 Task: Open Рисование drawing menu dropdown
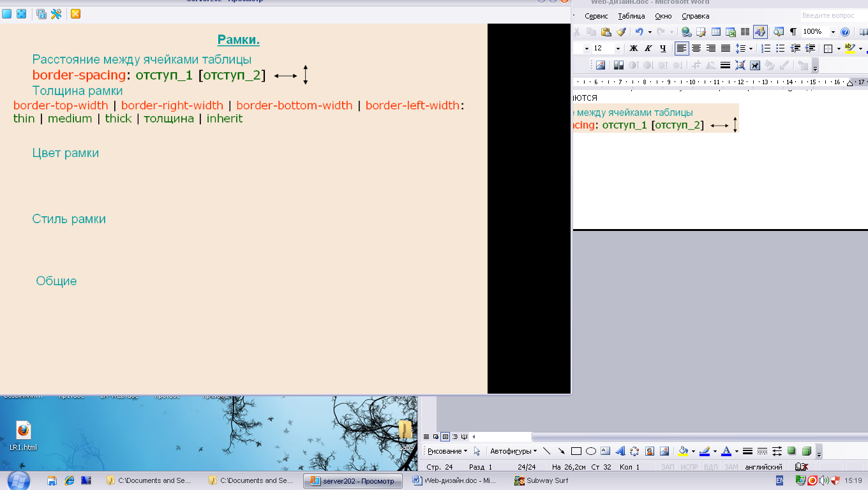tap(447, 451)
